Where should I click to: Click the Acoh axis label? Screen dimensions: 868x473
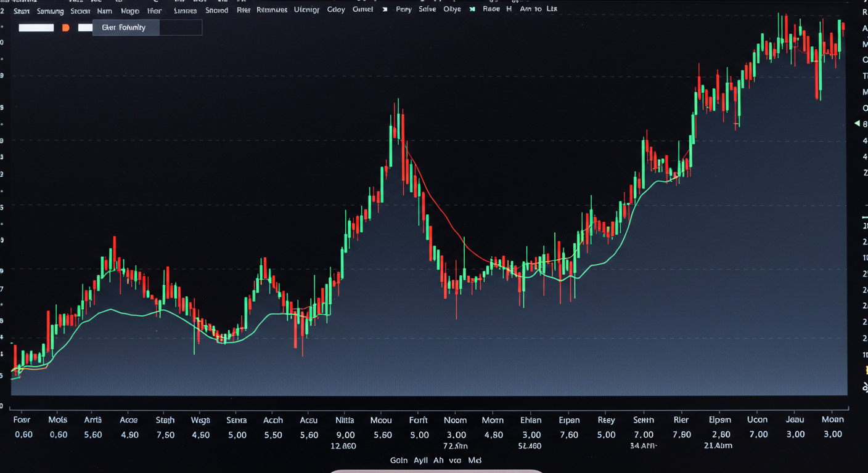pos(273,420)
